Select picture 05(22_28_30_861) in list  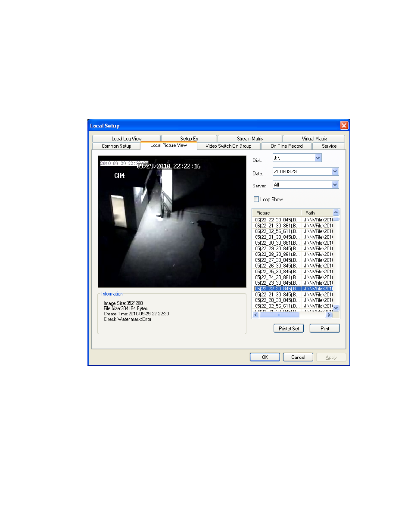tap(293, 254)
